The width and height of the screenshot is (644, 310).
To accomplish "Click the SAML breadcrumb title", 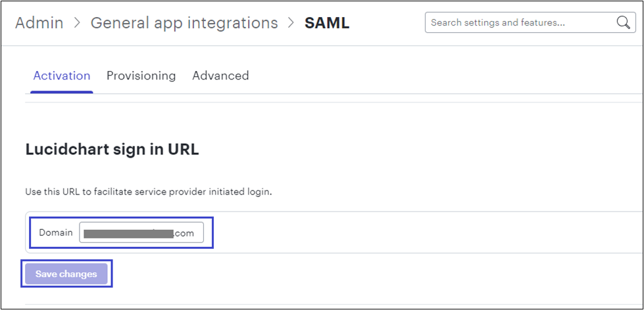I will 327,23.
